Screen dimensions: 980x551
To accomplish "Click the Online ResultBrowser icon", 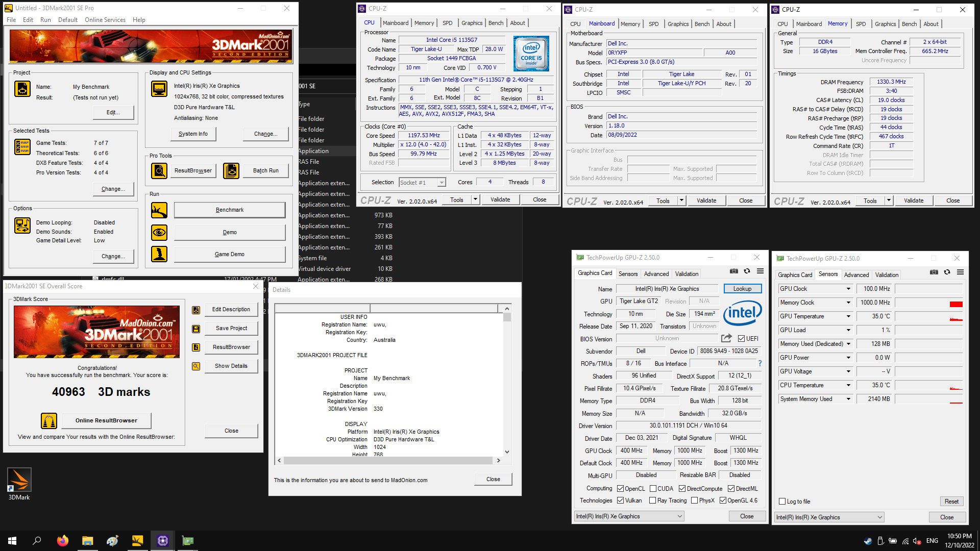I will click(x=49, y=421).
